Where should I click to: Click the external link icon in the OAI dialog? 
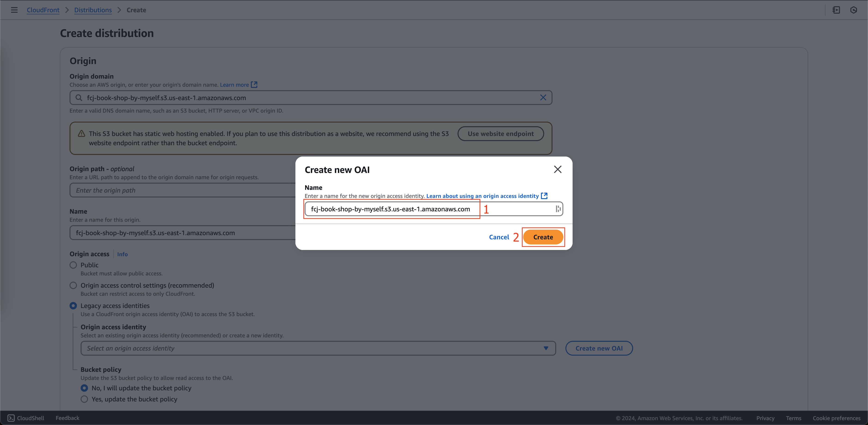click(x=544, y=196)
